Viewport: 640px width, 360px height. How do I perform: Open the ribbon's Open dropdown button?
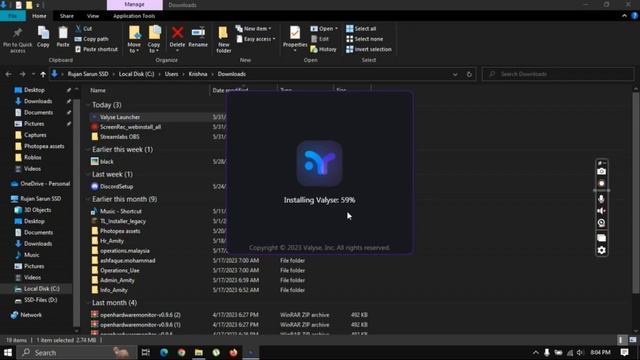click(x=324, y=29)
